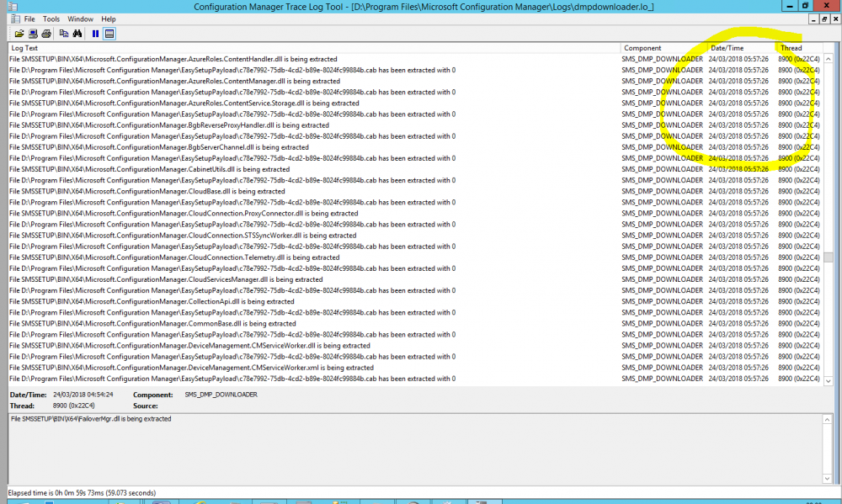Select the CloudConnection.ProxyConnector.dll log row
This screenshot has width=842, height=504.
coord(414,213)
